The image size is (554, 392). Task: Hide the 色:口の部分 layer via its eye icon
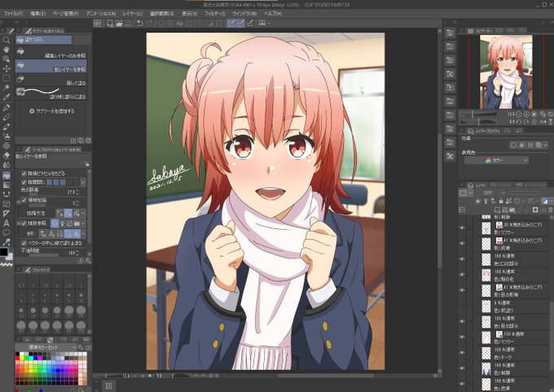pos(462,259)
